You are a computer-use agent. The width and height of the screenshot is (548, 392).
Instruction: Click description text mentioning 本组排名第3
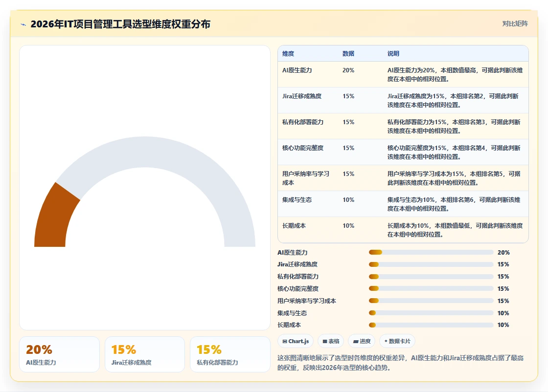[x=454, y=127]
